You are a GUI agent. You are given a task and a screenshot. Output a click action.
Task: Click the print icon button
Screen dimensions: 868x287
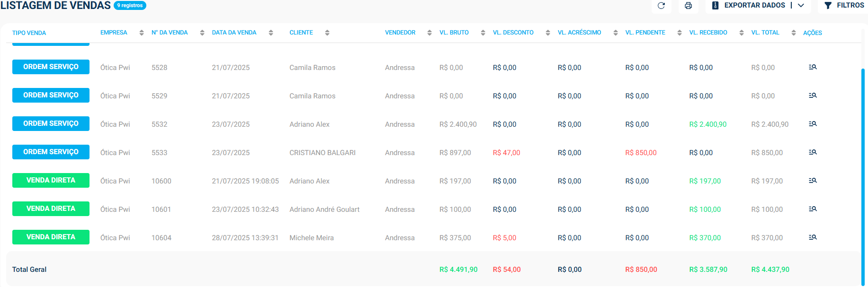click(688, 6)
